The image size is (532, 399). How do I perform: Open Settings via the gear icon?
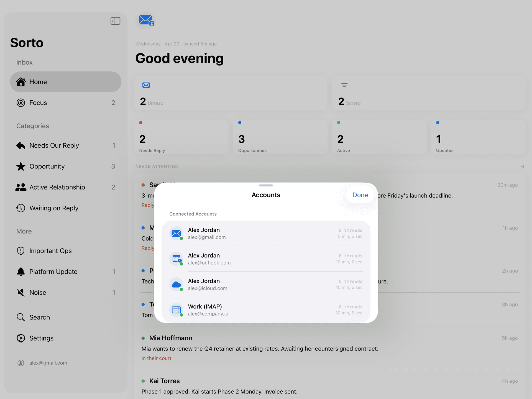tap(21, 338)
